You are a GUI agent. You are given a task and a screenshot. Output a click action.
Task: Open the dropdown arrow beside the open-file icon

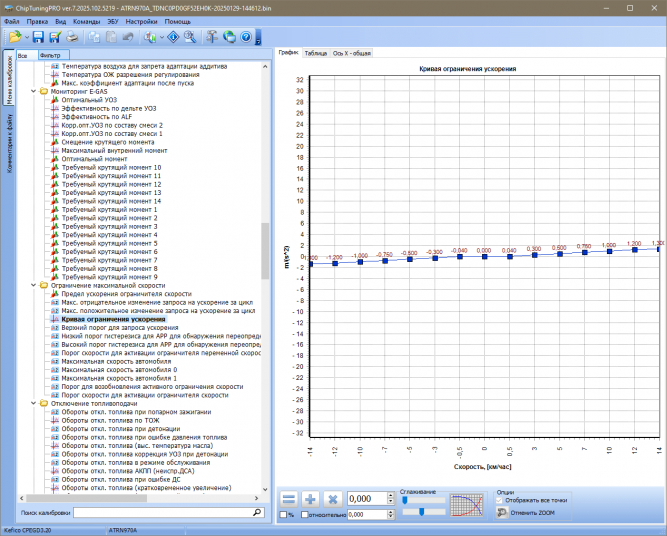click(x=27, y=37)
